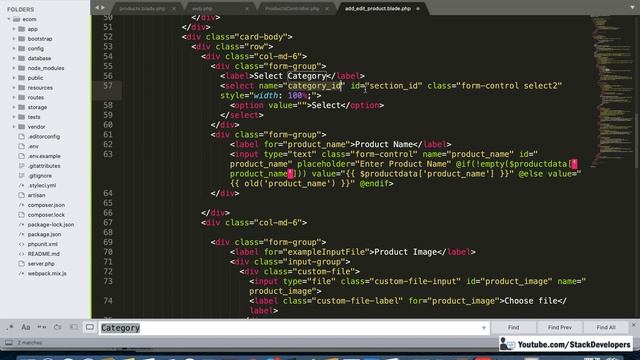Viewport: 640px width, 360px height.
Task: Expand the node_modules folder
Action: point(14,68)
